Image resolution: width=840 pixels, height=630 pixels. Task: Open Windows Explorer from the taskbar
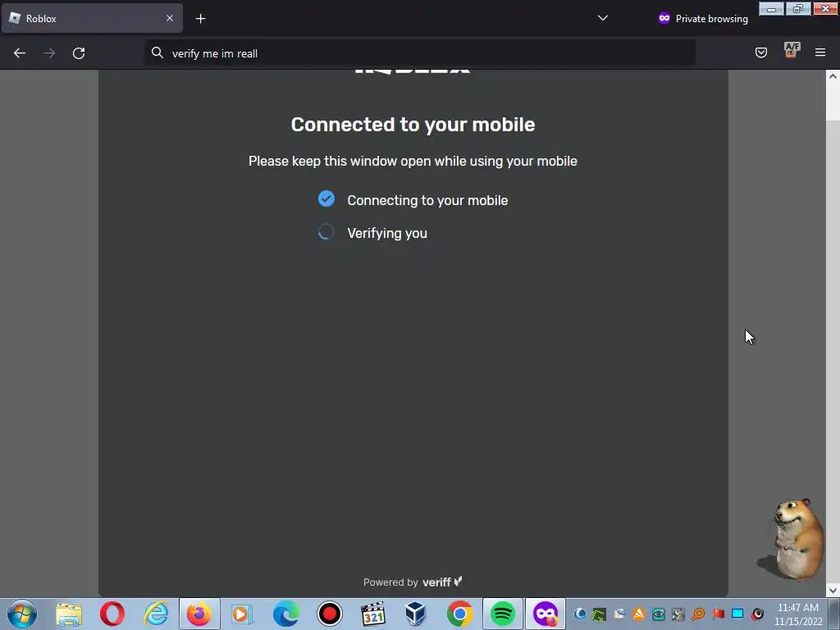pyautogui.click(x=69, y=614)
